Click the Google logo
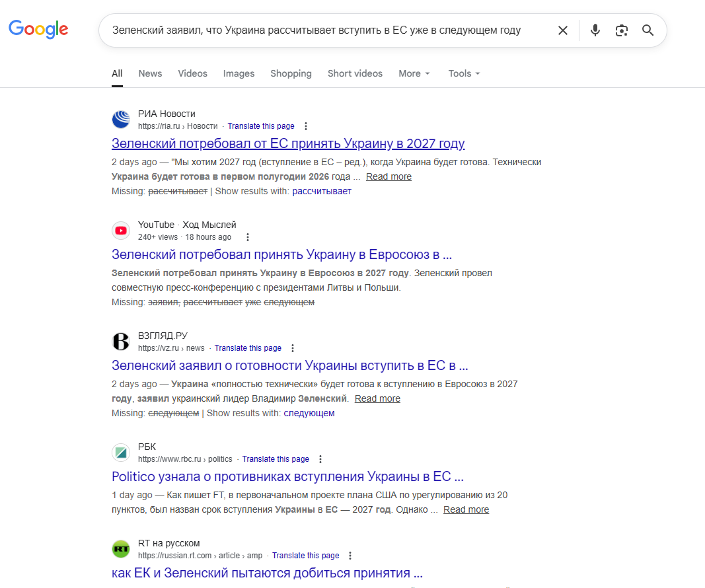This screenshot has height=588, width=705. point(38,29)
